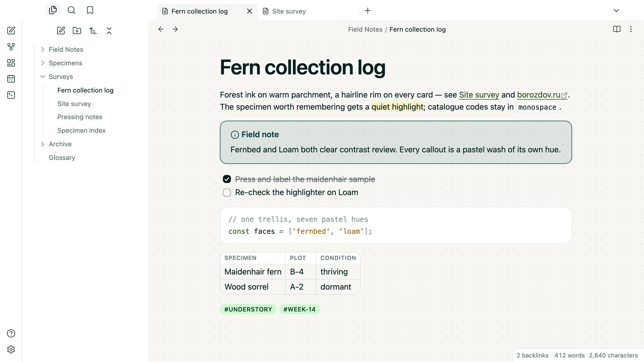Image resolution: width=644 pixels, height=362 pixels.
Task: Collapse the Surveys folder
Action: (43, 76)
